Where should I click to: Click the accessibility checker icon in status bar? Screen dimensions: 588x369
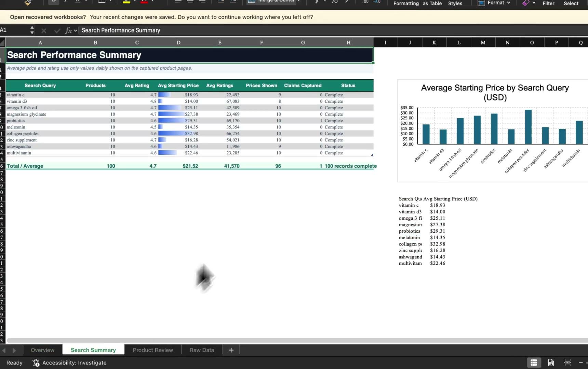(x=36, y=363)
